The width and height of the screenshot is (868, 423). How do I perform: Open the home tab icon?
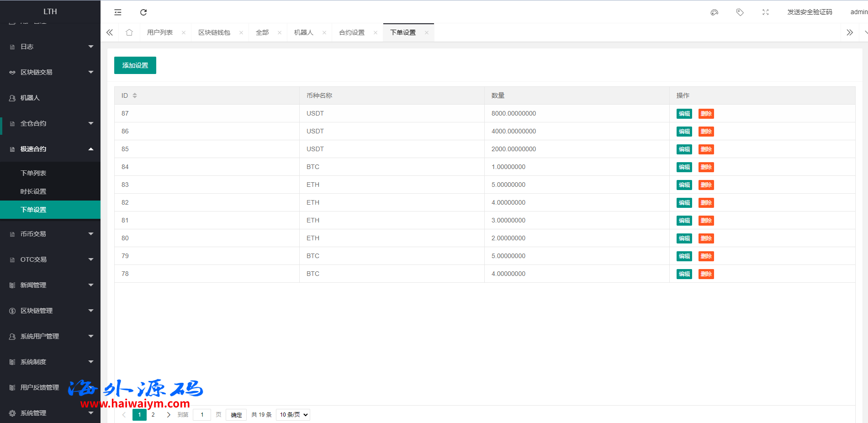click(x=129, y=32)
